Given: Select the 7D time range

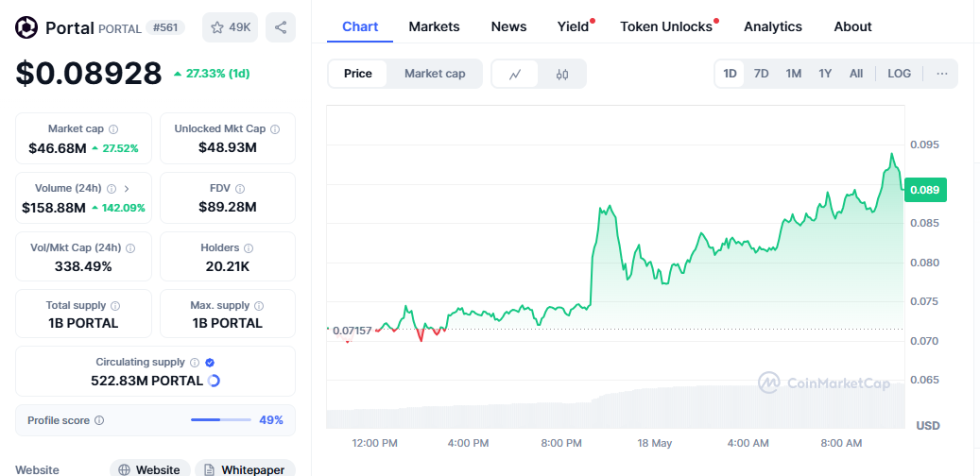Looking at the screenshot, I should [762, 74].
